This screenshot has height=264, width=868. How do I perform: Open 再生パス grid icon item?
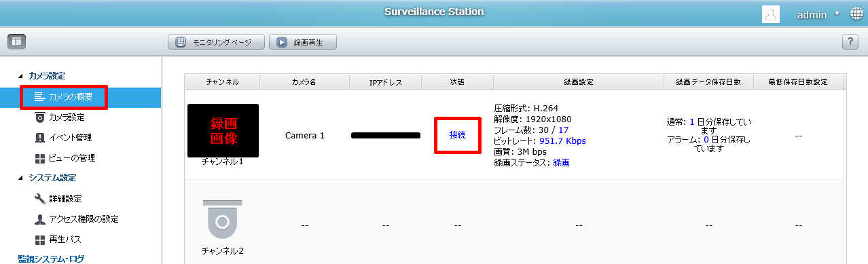click(40, 240)
